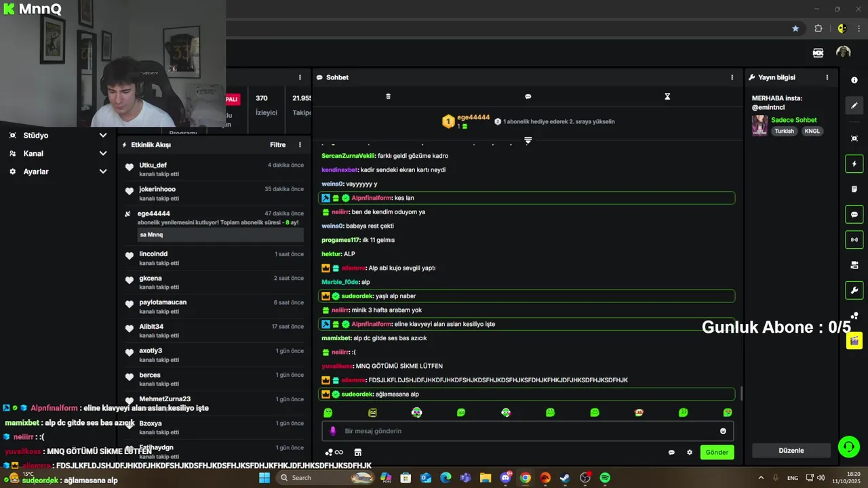Insert the first green emote

point(328,412)
